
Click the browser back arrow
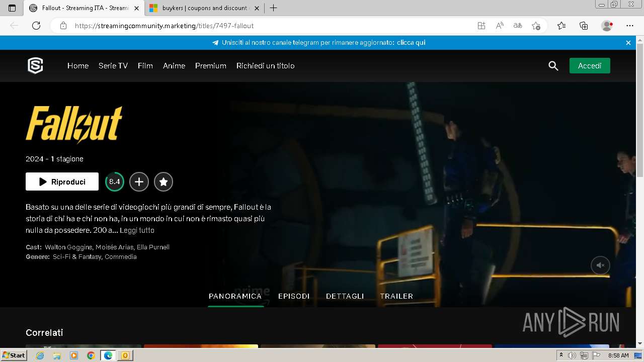pos(14,26)
